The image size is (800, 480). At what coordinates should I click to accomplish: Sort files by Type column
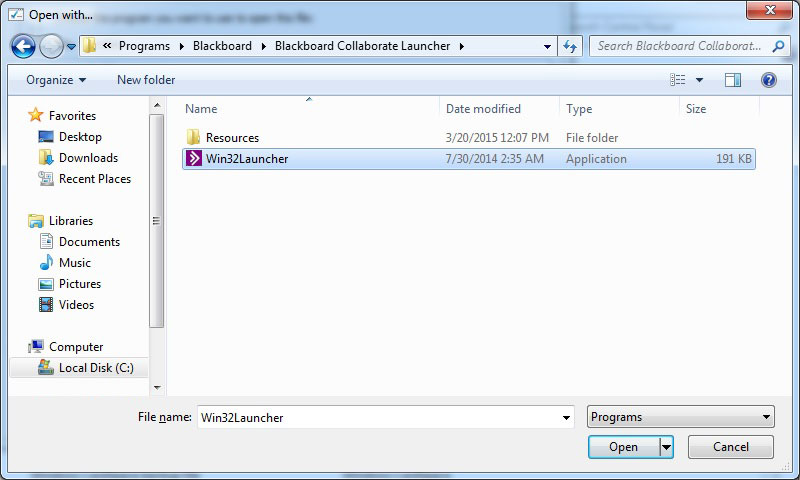click(x=579, y=109)
